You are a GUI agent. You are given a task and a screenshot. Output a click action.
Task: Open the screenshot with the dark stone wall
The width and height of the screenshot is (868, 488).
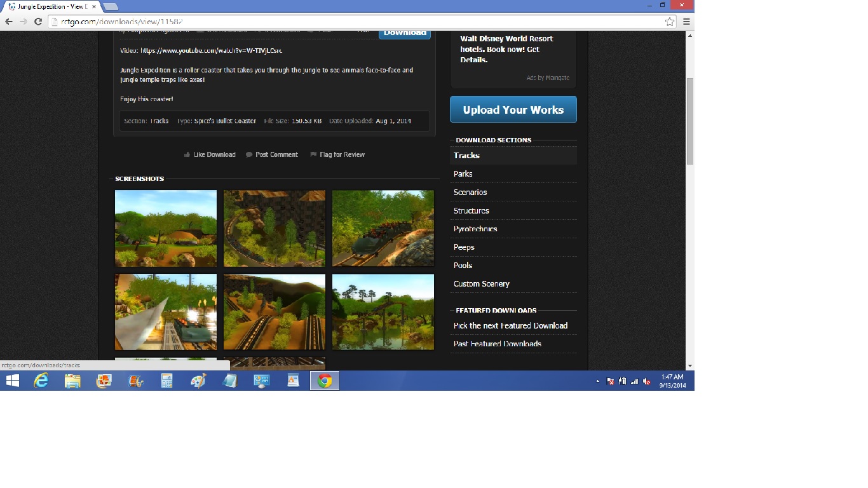tap(275, 228)
